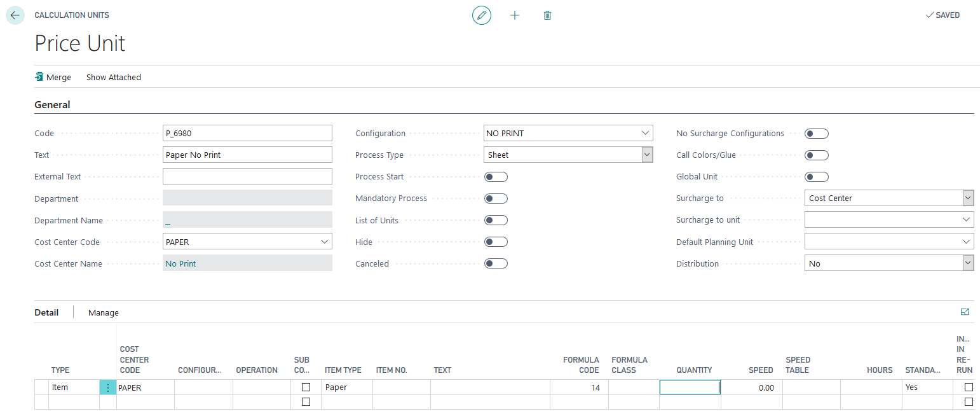Click the Standard cell showing Yes

pos(927,387)
